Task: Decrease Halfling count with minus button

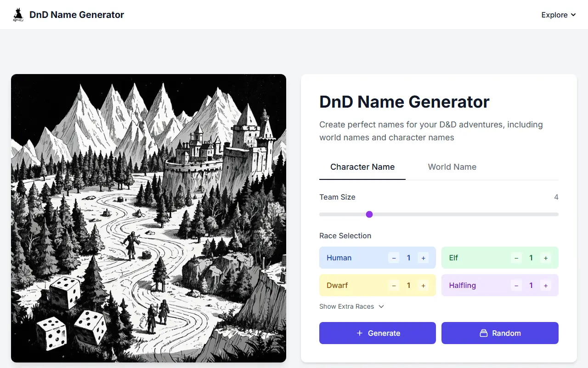Action: [x=516, y=285]
